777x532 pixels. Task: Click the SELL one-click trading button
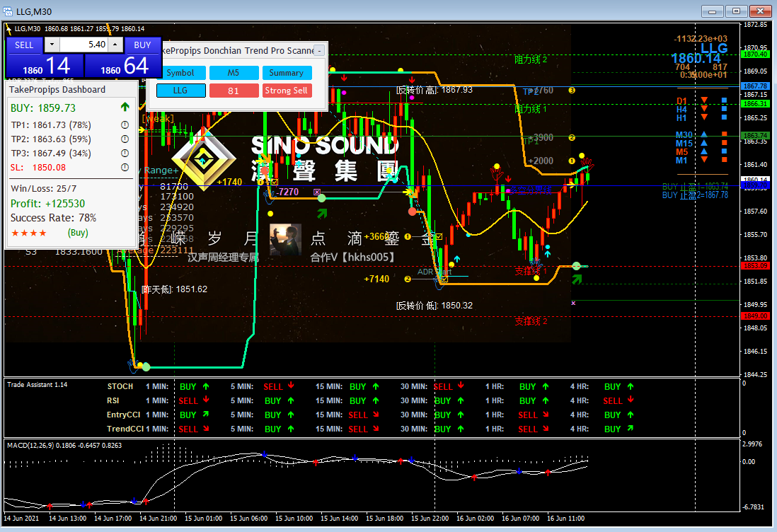24,45
